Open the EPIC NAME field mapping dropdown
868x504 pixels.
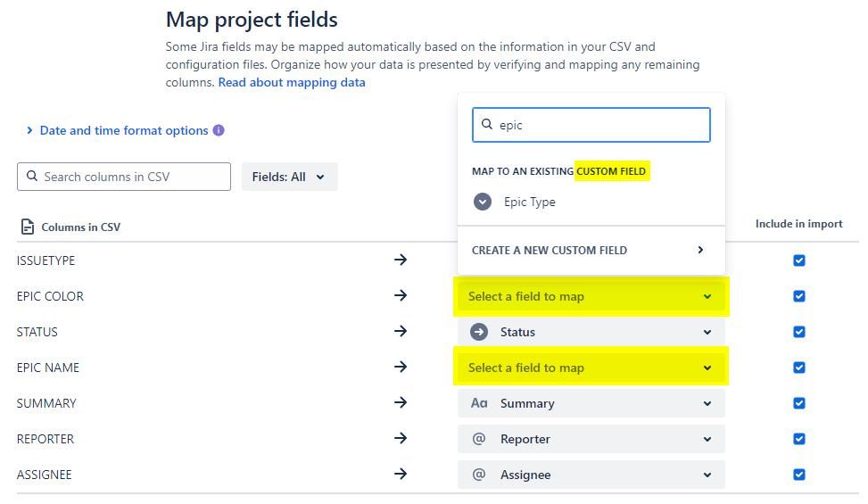(x=591, y=368)
